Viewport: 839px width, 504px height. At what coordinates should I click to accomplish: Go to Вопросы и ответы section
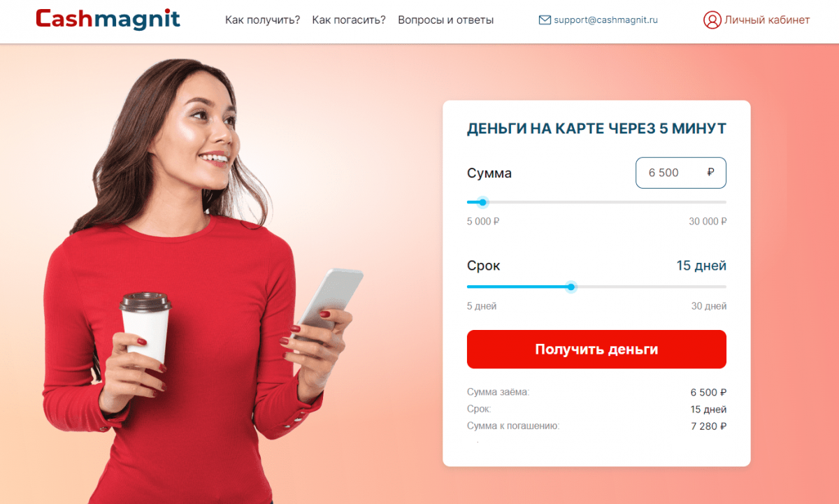445,20
